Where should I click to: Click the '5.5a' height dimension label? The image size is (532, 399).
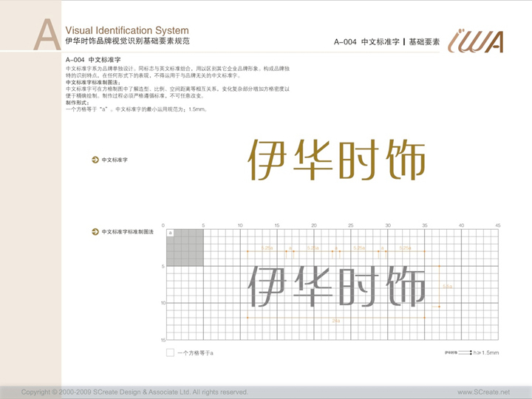click(448, 287)
